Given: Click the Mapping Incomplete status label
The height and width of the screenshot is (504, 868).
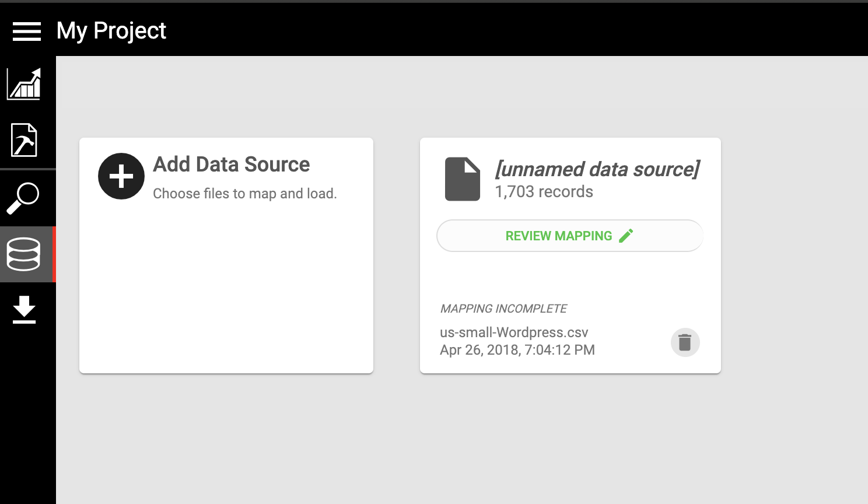Looking at the screenshot, I should [x=503, y=309].
